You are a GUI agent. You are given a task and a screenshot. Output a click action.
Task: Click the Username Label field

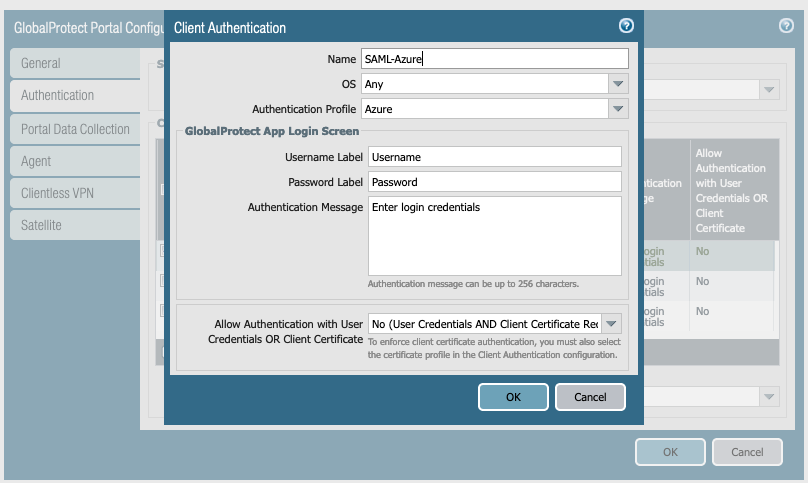(495, 157)
